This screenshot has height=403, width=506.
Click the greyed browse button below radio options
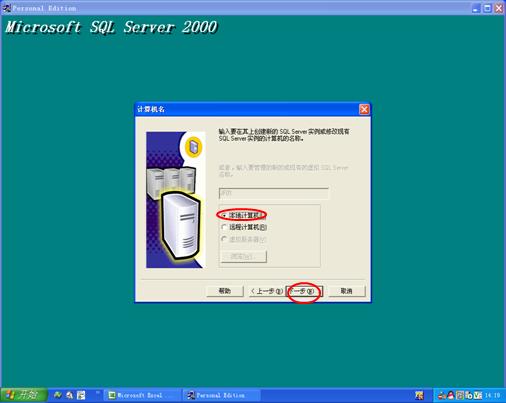[244, 256]
